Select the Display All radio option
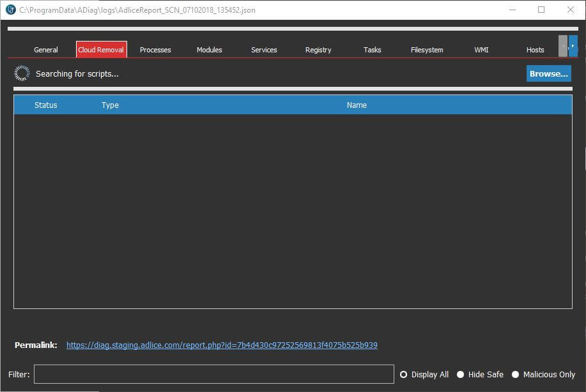586x392 pixels. pyautogui.click(x=403, y=375)
